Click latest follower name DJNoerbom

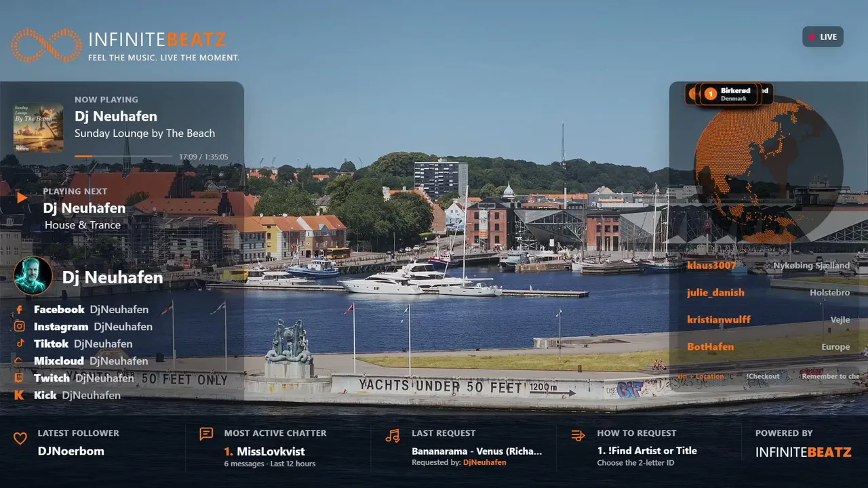(x=71, y=451)
